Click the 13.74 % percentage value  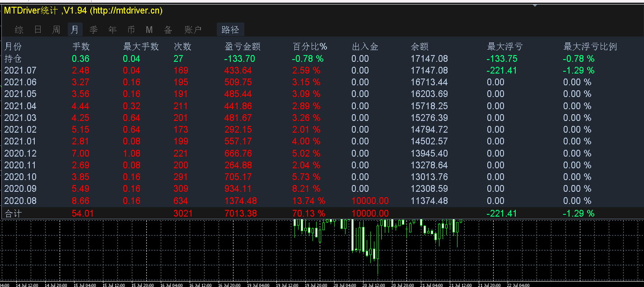tap(308, 201)
